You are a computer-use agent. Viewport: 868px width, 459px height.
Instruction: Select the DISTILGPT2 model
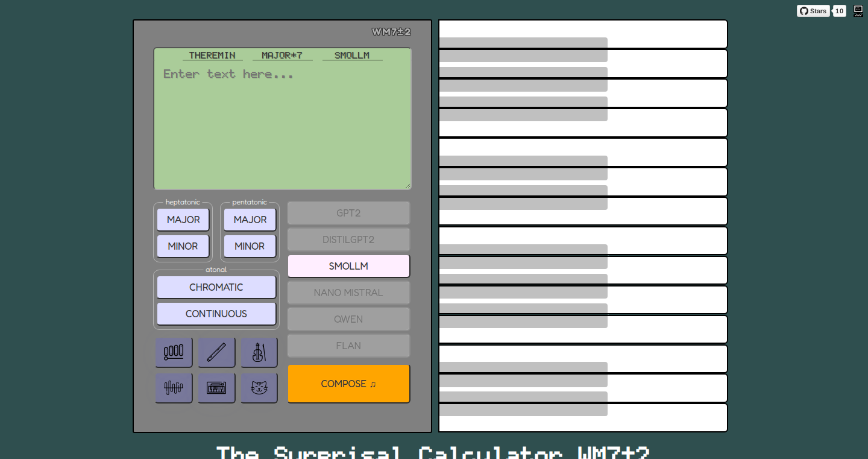(x=348, y=239)
